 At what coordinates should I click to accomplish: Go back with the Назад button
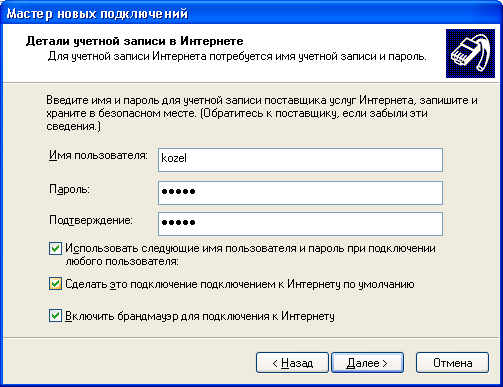click(x=292, y=363)
